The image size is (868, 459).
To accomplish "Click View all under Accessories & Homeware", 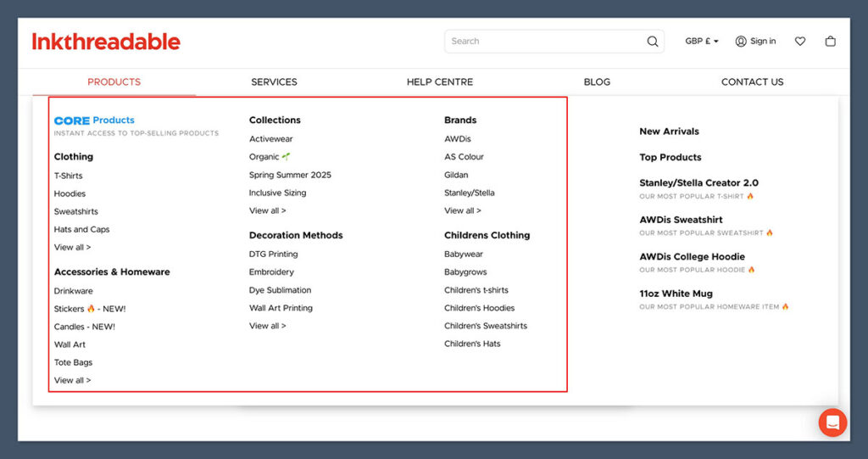I will tap(73, 380).
